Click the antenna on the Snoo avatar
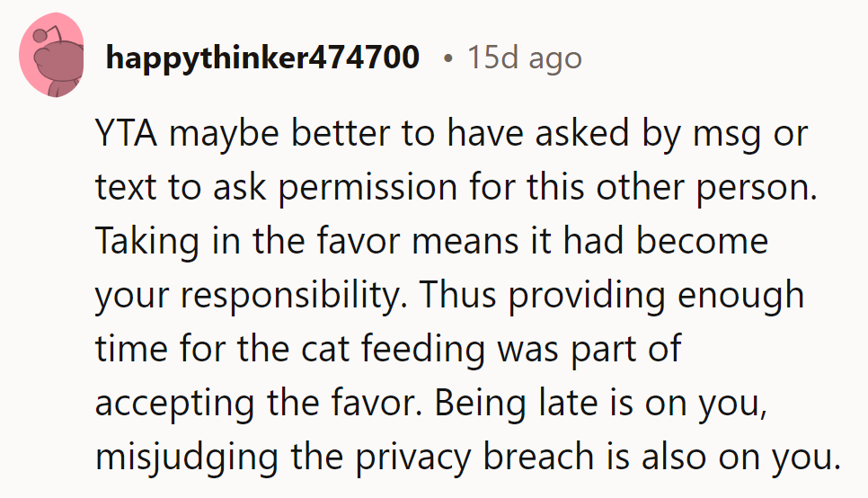 tap(47, 34)
